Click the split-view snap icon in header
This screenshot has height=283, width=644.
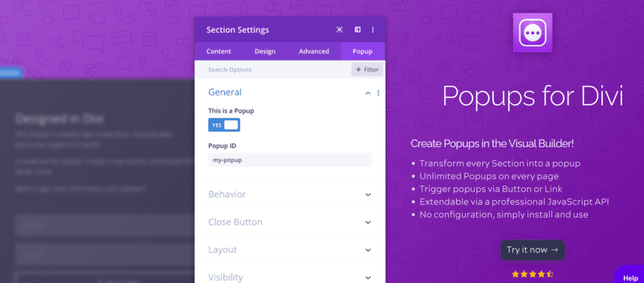tap(357, 30)
